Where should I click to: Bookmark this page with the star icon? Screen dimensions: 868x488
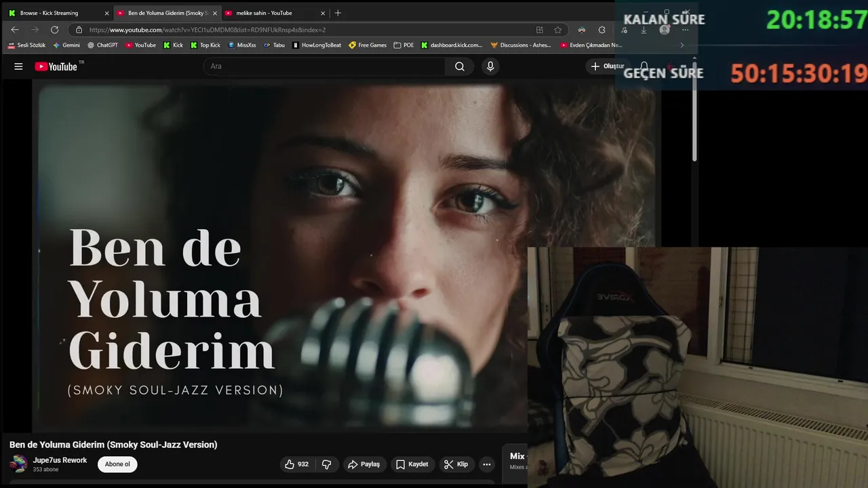click(x=558, y=30)
